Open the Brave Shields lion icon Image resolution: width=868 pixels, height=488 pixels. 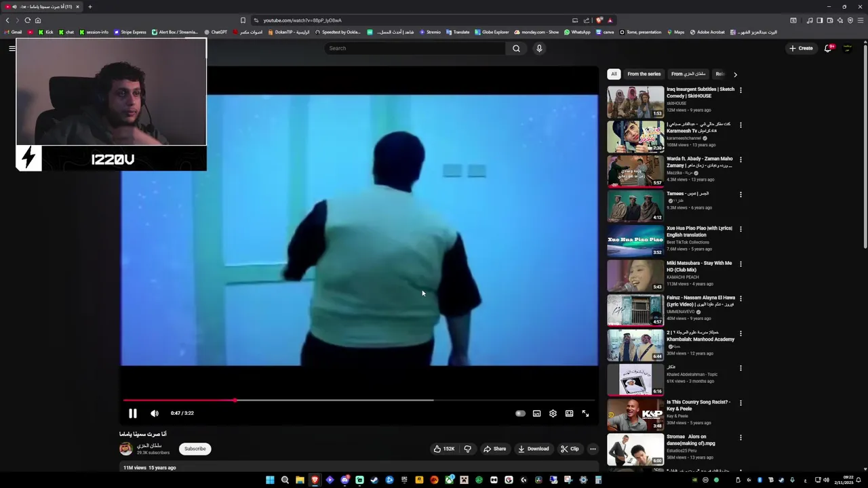[599, 20]
